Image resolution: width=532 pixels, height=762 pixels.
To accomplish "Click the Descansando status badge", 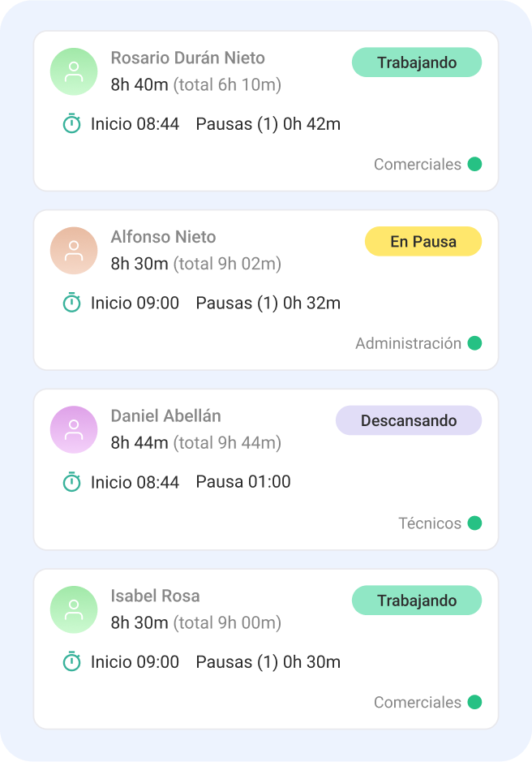I will click(x=408, y=420).
